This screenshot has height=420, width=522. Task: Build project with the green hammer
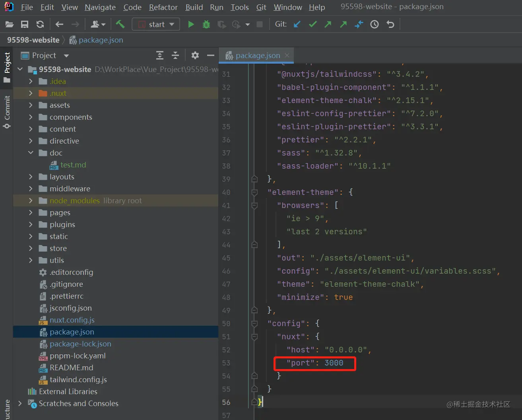(120, 24)
